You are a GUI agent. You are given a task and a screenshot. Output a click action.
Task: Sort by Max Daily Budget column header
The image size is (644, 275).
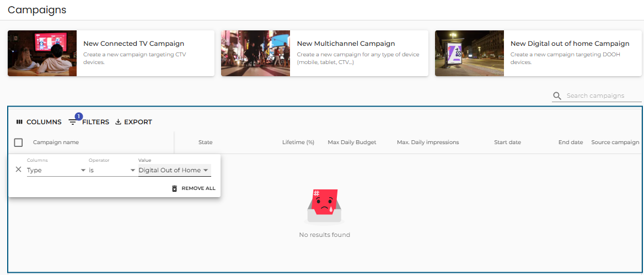352,142
